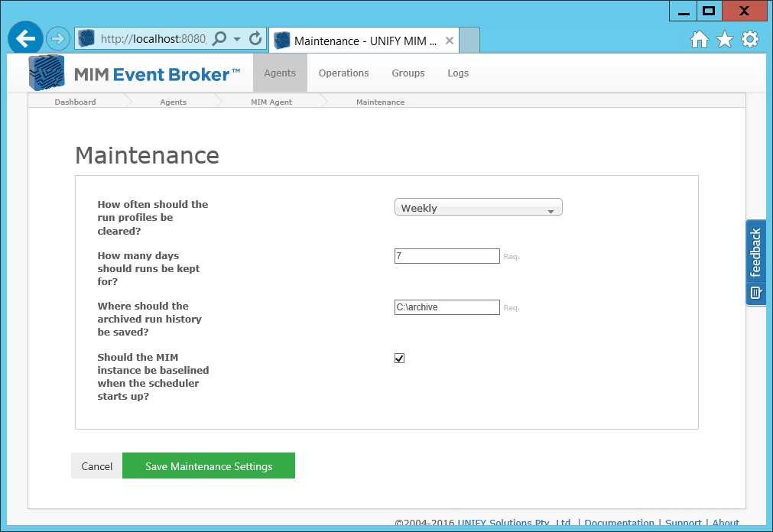Image resolution: width=773 pixels, height=532 pixels.
Task: Click the site favicon in address bar
Action: tap(86, 38)
